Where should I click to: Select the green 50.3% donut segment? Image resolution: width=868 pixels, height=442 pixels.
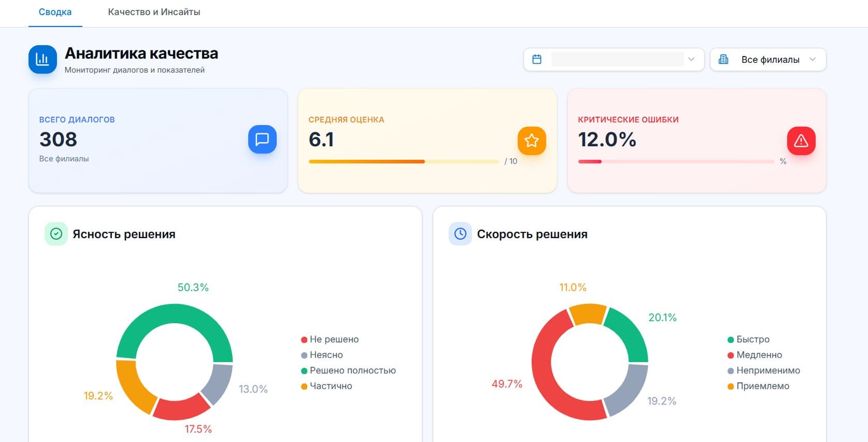[x=175, y=314]
